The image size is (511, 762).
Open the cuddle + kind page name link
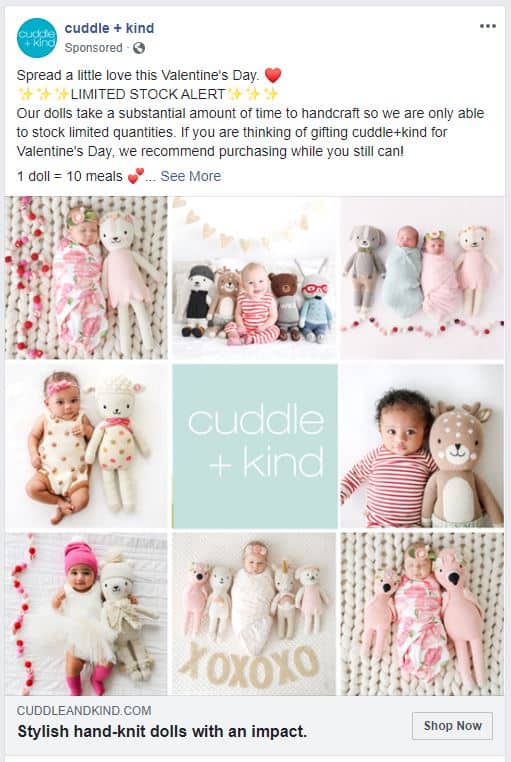(x=109, y=28)
